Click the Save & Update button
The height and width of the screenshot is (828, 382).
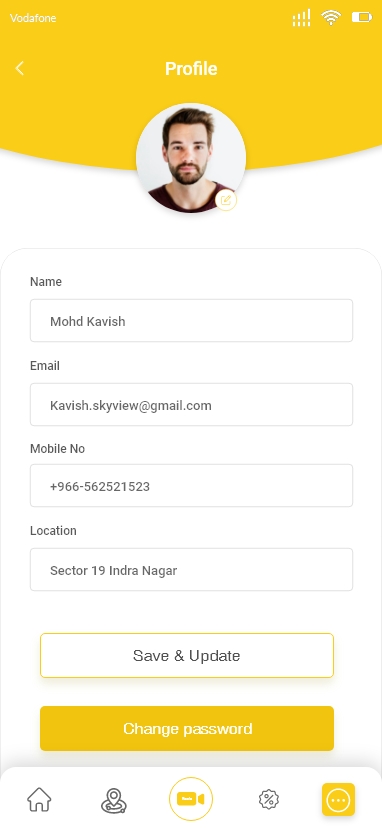click(187, 655)
